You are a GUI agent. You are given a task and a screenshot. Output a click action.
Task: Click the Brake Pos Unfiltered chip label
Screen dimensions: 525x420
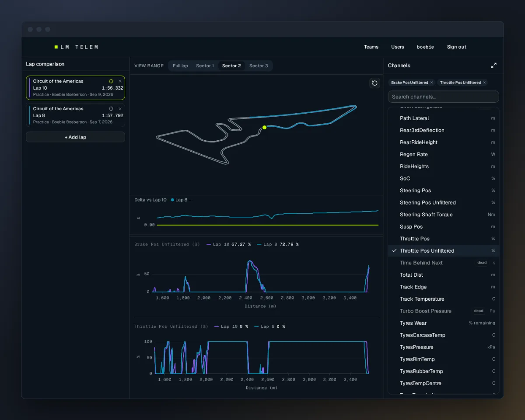(409, 83)
